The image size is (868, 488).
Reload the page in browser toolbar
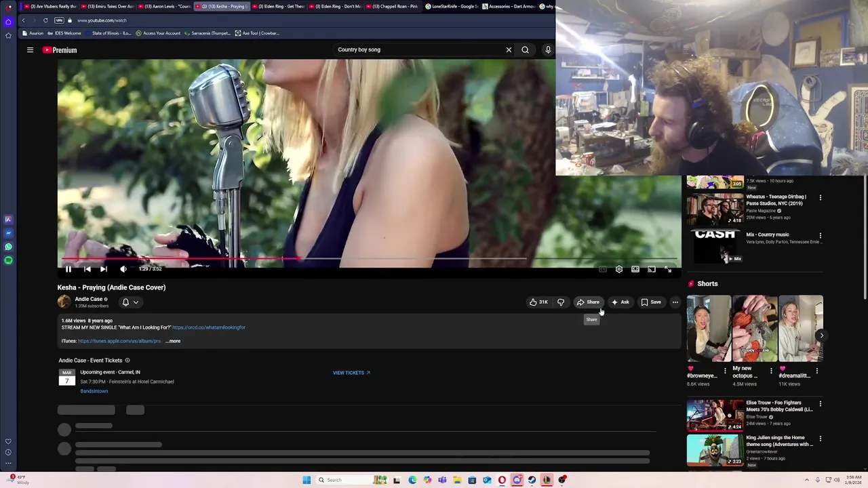tap(45, 20)
